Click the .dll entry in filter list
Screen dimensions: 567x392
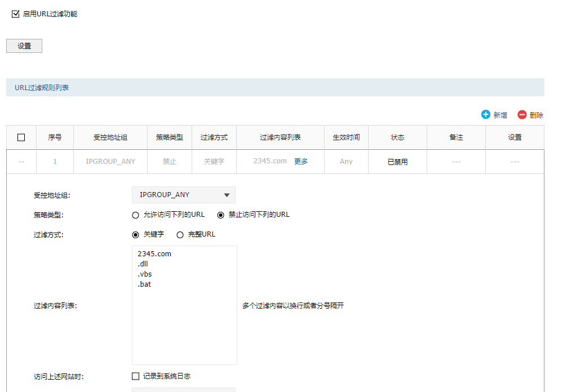[143, 264]
